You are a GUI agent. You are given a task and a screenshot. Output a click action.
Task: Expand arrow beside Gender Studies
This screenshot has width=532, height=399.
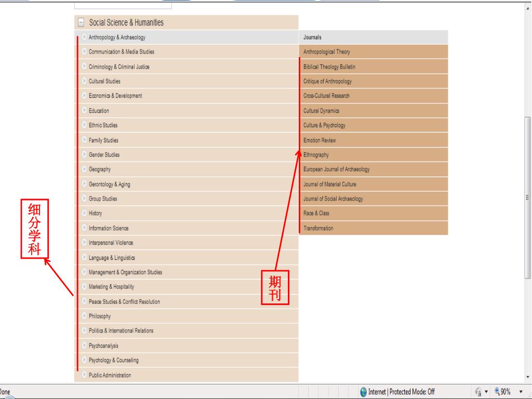coord(84,154)
